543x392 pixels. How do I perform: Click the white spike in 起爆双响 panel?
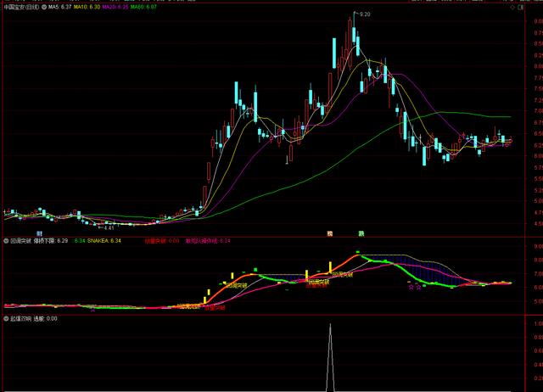tap(330, 356)
